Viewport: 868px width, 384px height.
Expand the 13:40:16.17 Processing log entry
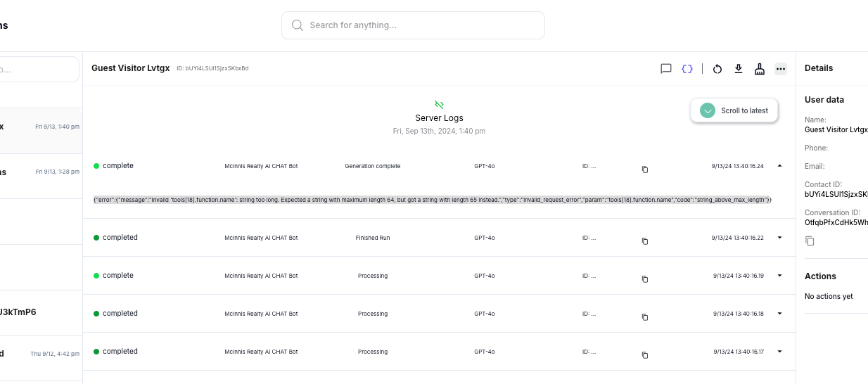click(779, 352)
